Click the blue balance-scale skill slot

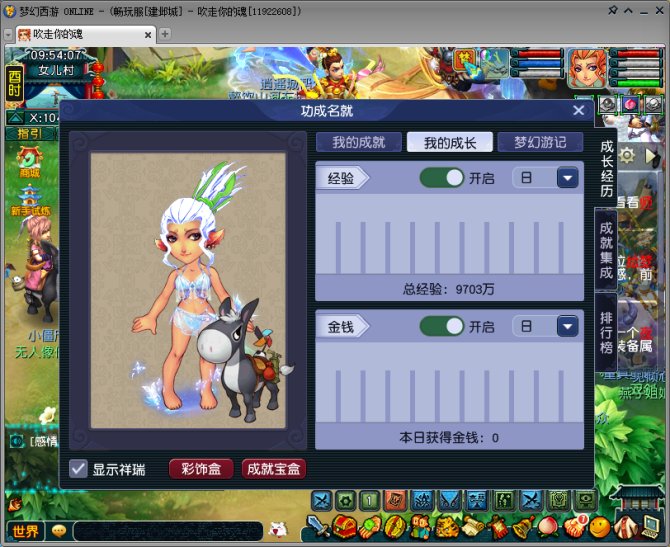[476, 500]
